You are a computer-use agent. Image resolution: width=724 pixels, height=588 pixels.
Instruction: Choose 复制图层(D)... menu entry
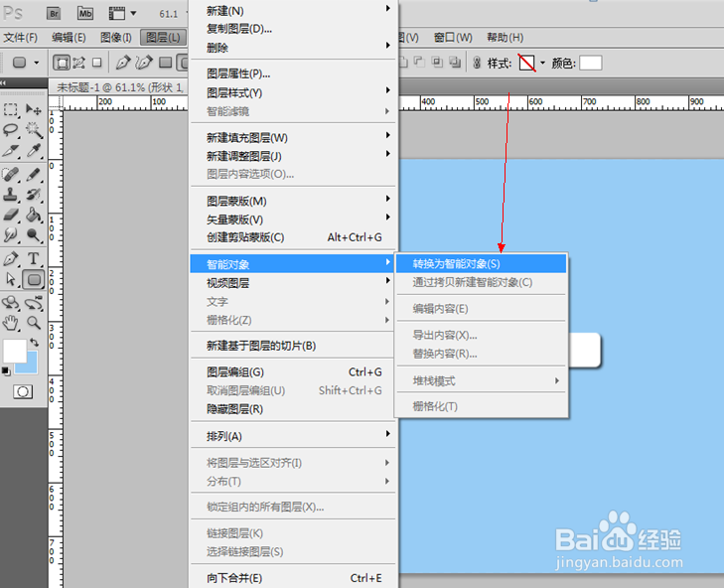coord(294,29)
